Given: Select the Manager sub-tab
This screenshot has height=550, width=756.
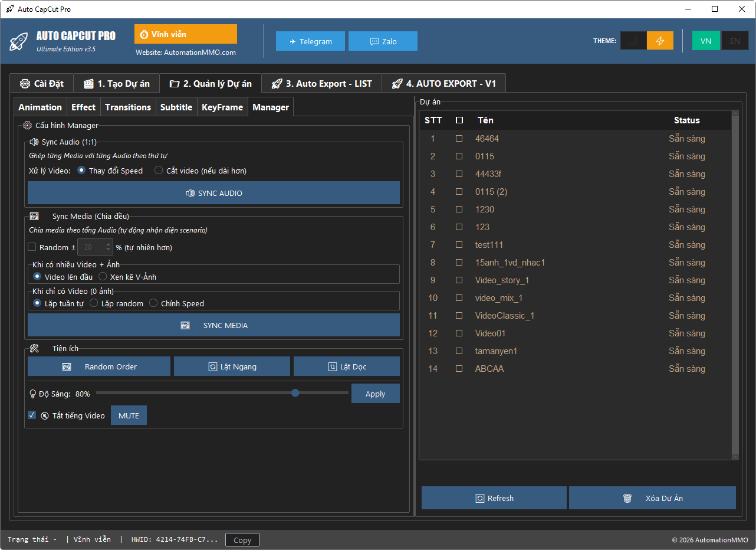Looking at the screenshot, I should pyautogui.click(x=271, y=107).
